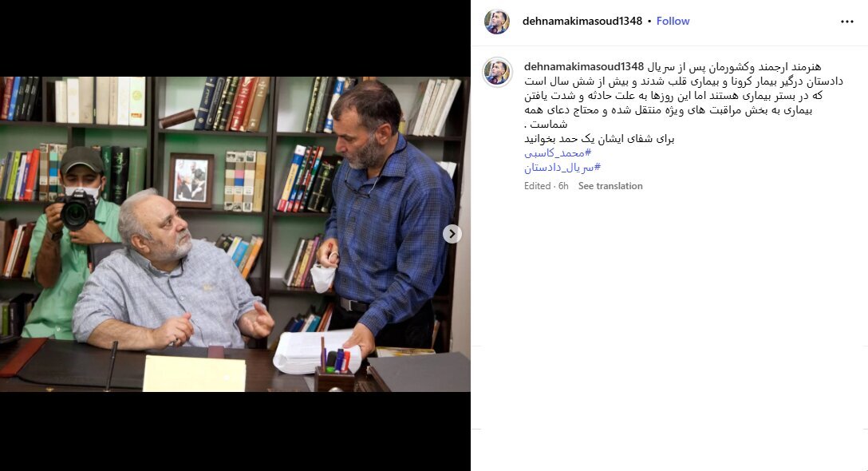
Task: Click the Edited · 6h timestamp
Action: [x=546, y=186]
